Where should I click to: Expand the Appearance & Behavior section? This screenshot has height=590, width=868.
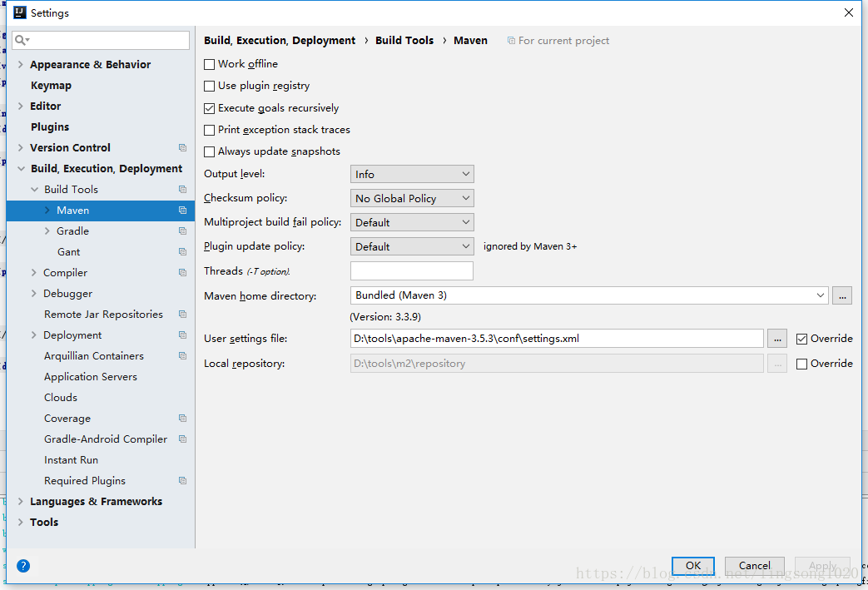21,64
